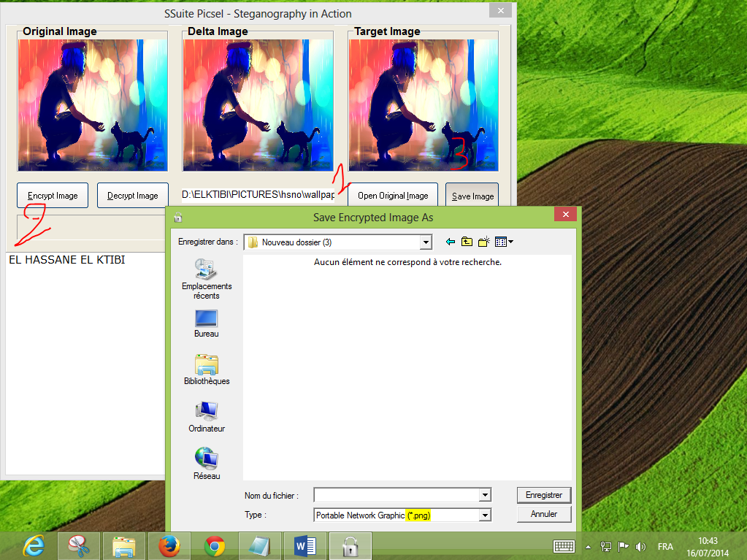Open the touch keyboard tray icon
Screen dimensions: 747x560
tap(564, 546)
